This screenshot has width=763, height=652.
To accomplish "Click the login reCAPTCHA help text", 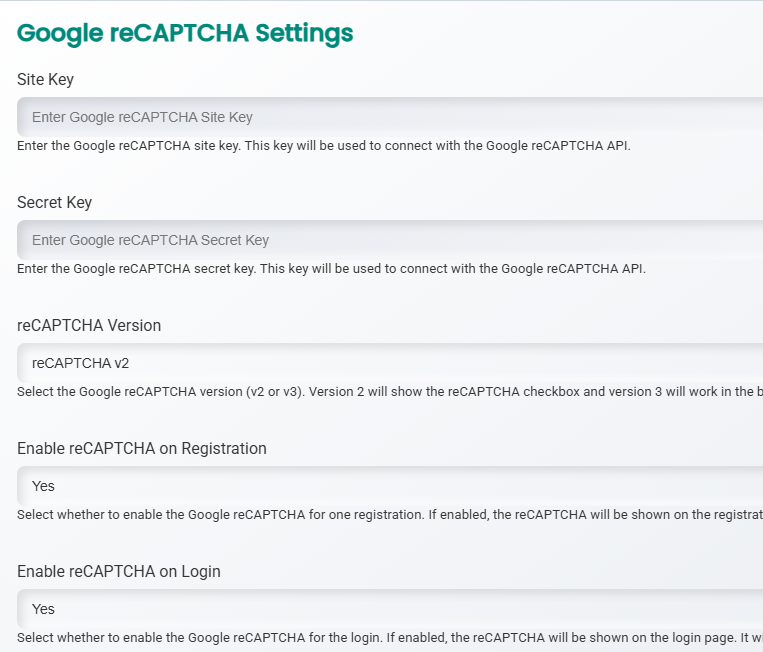I will (x=389, y=637).
